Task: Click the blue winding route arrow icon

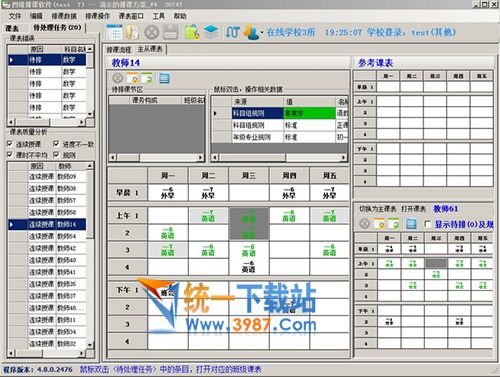Action: (x=232, y=32)
